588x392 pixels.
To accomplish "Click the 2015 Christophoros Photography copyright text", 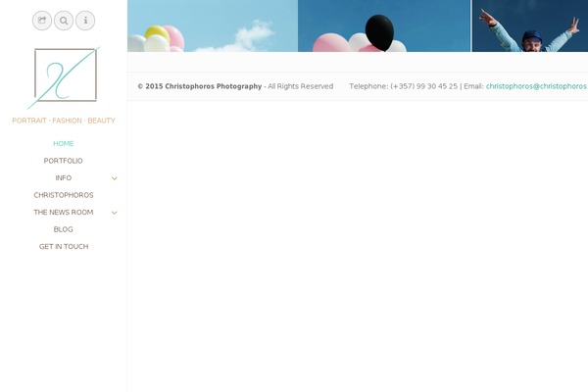I will (200, 86).
